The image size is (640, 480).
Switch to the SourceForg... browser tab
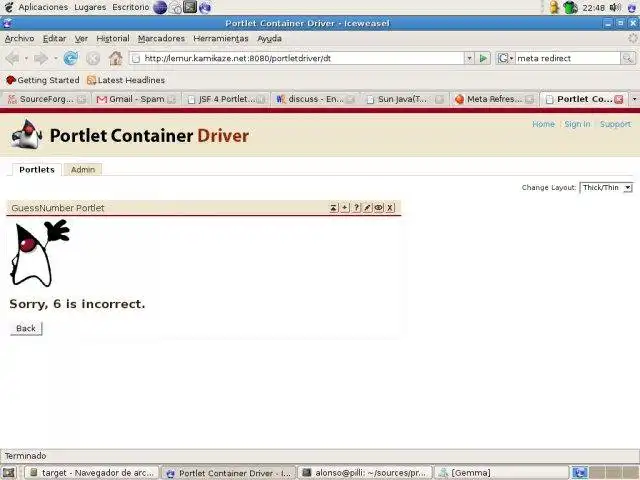coord(47,99)
